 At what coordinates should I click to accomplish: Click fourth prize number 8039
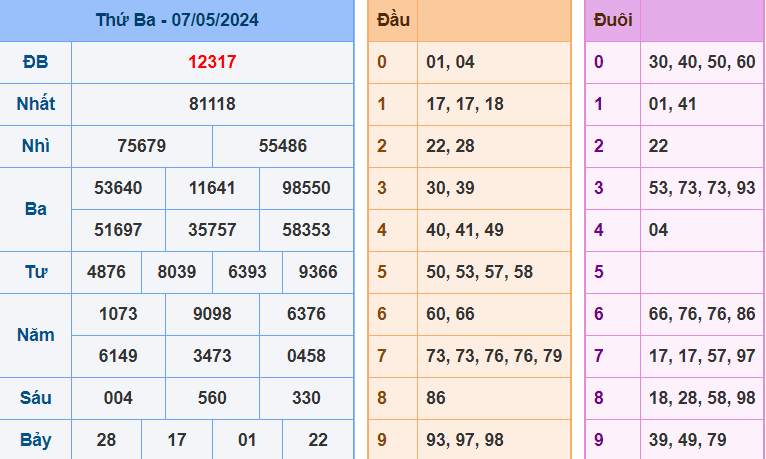[x=176, y=272]
